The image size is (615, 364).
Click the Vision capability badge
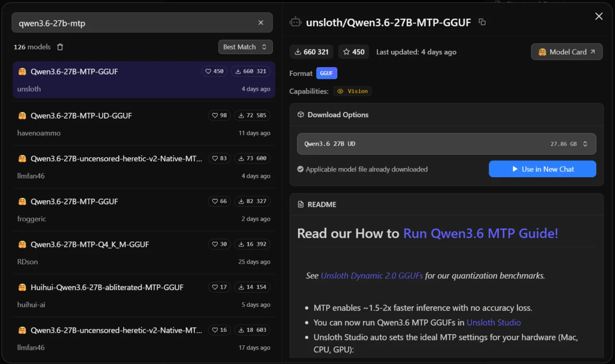tap(353, 91)
